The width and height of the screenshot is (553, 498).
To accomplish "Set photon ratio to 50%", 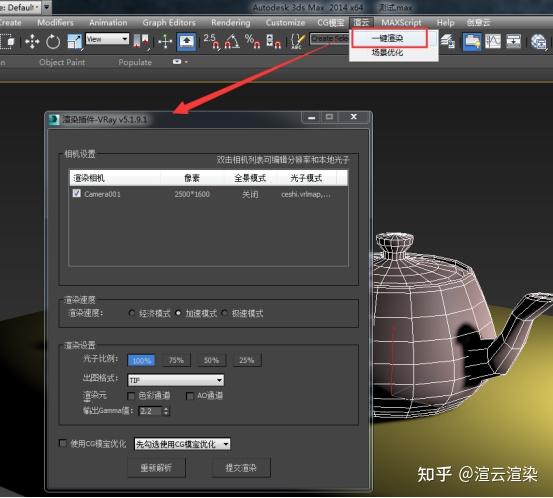I will 212,360.
